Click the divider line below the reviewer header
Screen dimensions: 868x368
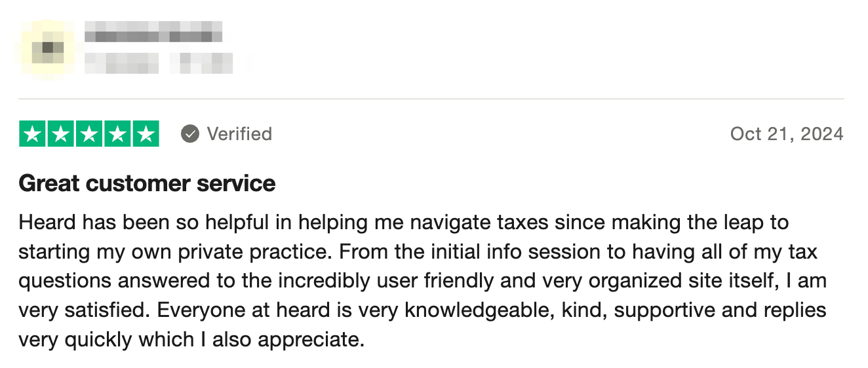coord(431,99)
